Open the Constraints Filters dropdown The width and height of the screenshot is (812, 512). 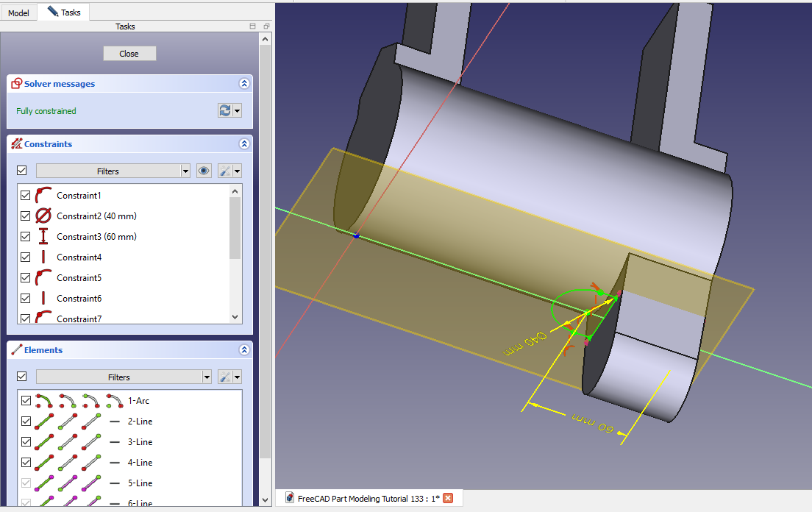tap(113, 171)
